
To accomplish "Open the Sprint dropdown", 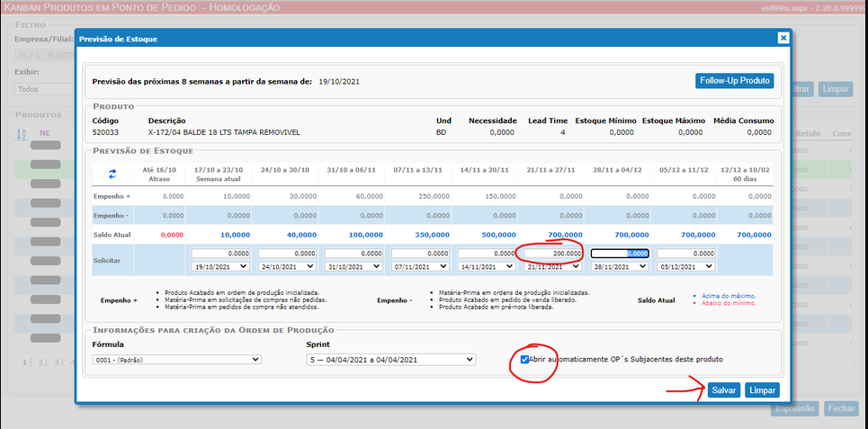I will pyautogui.click(x=390, y=360).
